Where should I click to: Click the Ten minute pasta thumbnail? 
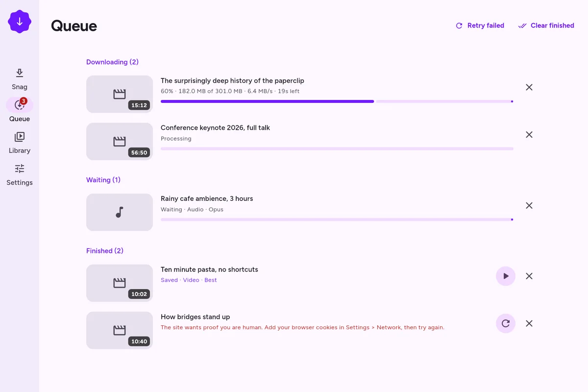tap(120, 283)
